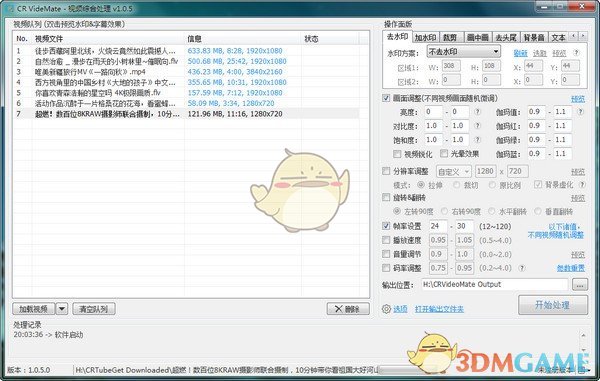The image size is (600, 381).
Task: Start processing with 开始处理 button
Action: pyautogui.click(x=553, y=305)
